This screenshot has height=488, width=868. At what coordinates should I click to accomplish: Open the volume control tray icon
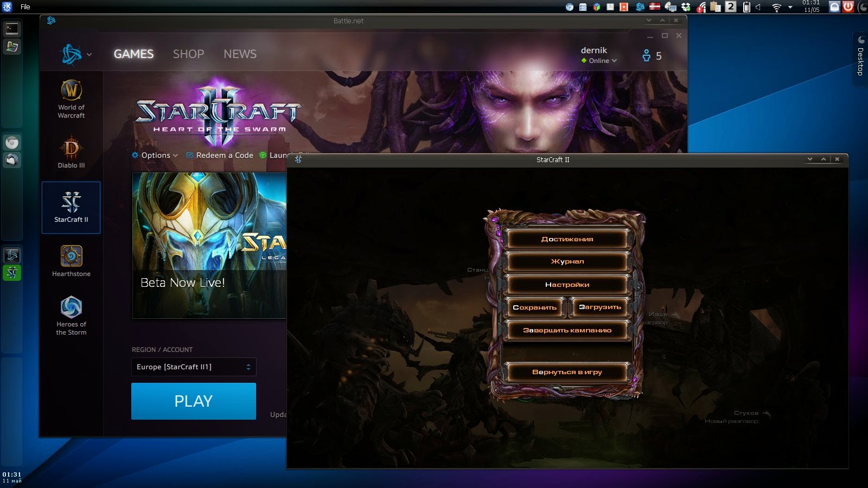coord(758,7)
